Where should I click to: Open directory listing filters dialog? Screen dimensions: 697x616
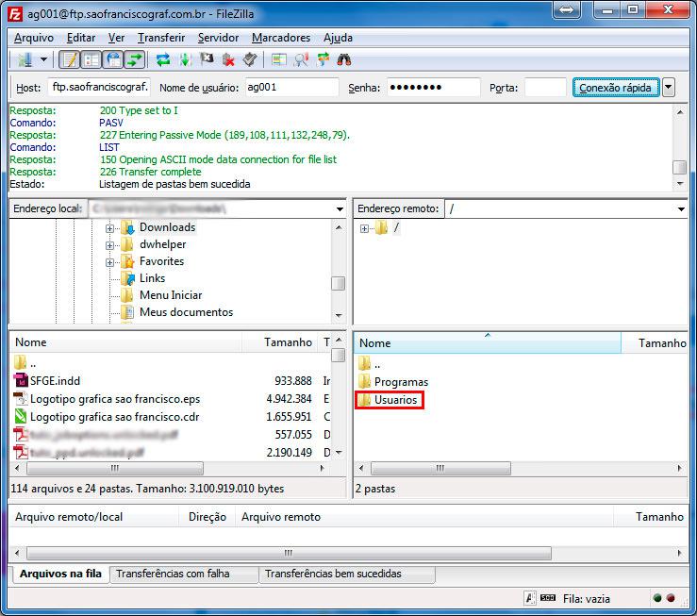(x=279, y=59)
